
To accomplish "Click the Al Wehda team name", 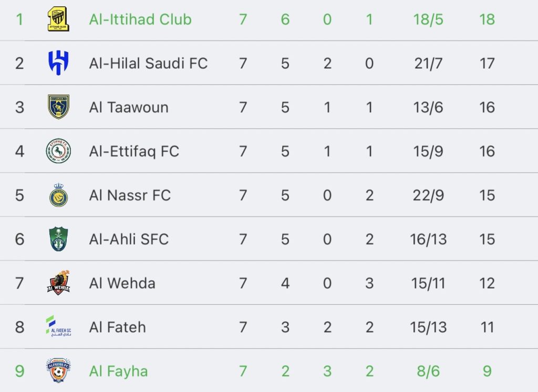I will (x=122, y=284).
